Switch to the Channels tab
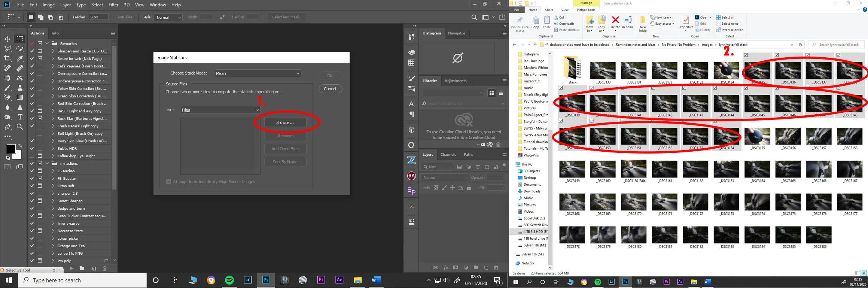 [448, 154]
